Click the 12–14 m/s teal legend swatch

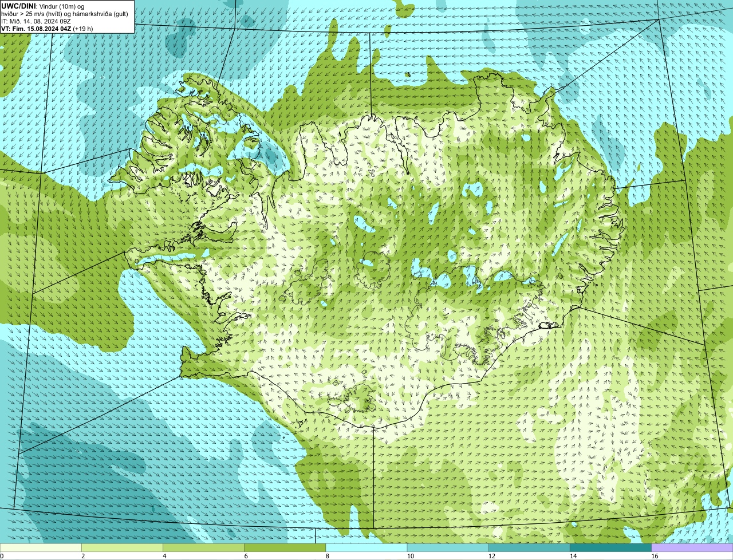click(x=529, y=548)
